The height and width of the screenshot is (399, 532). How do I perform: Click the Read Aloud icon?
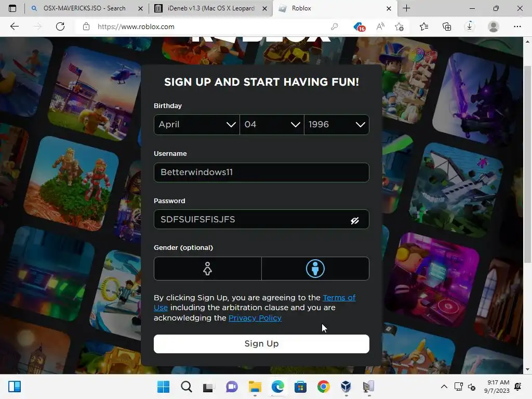[380, 26]
